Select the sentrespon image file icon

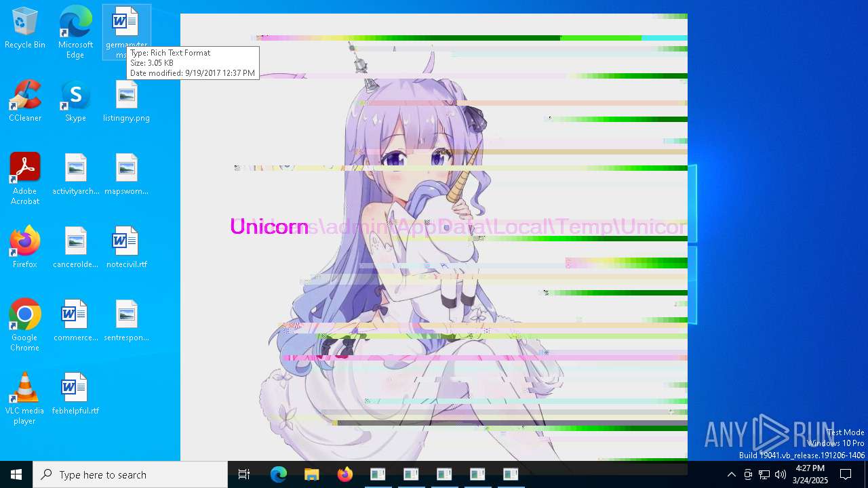pos(126,321)
